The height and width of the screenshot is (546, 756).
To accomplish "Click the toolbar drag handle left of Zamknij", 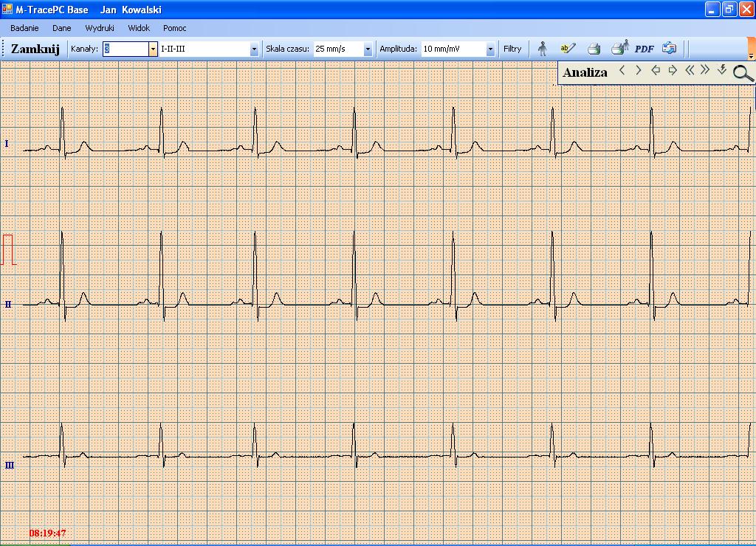I will 4,49.
